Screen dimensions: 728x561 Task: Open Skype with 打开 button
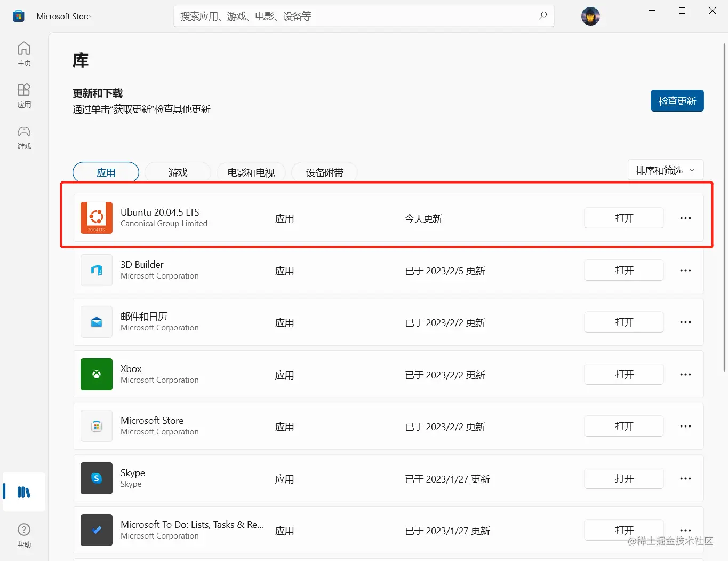tap(624, 478)
